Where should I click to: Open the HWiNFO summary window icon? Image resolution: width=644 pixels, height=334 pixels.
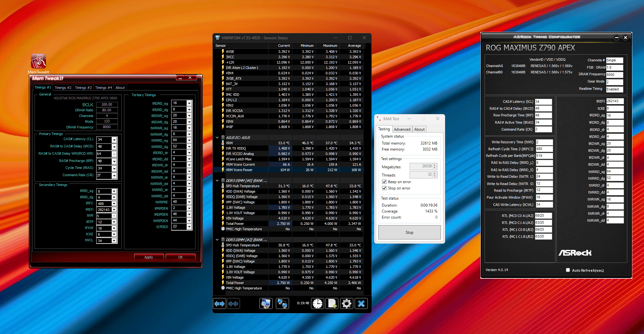point(266,304)
